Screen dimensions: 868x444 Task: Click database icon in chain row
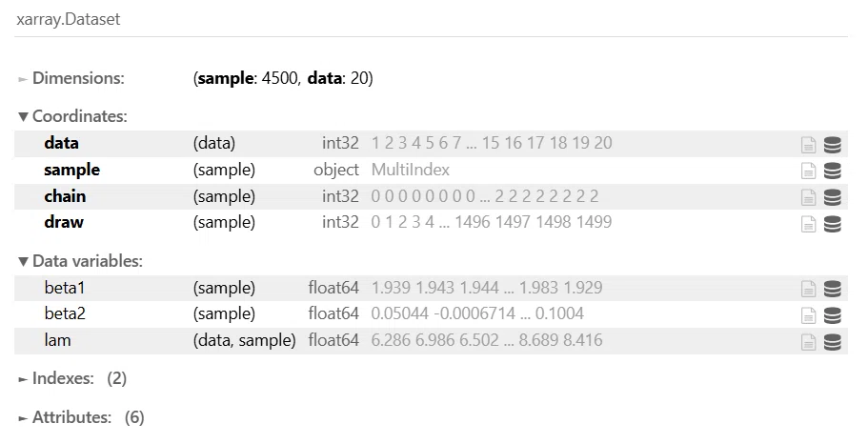pyautogui.click(x=832, y=197)
